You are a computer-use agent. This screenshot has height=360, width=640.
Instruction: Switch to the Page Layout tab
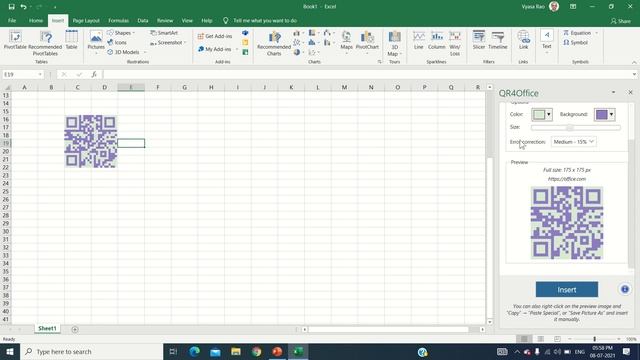point(86,20)
